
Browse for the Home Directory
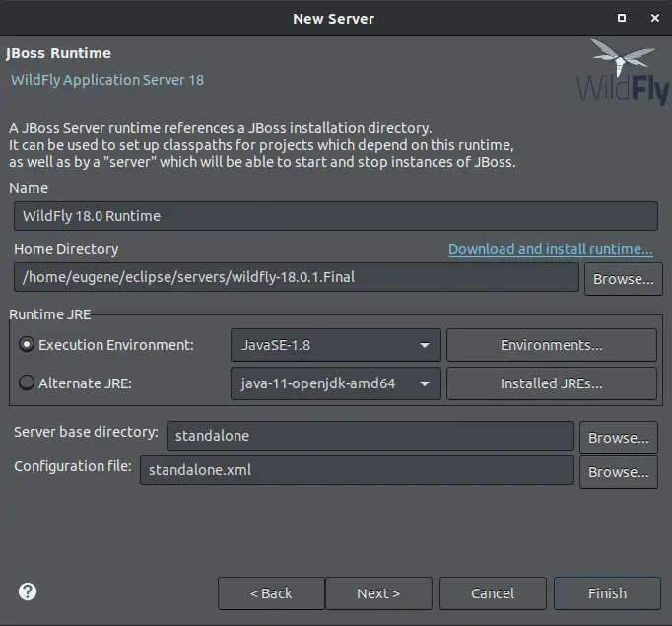tap(623, 279)
